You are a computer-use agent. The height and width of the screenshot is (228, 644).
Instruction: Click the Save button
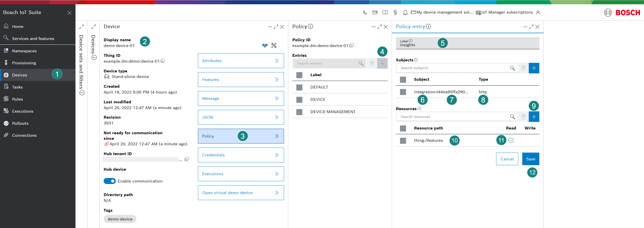point(531,159)
